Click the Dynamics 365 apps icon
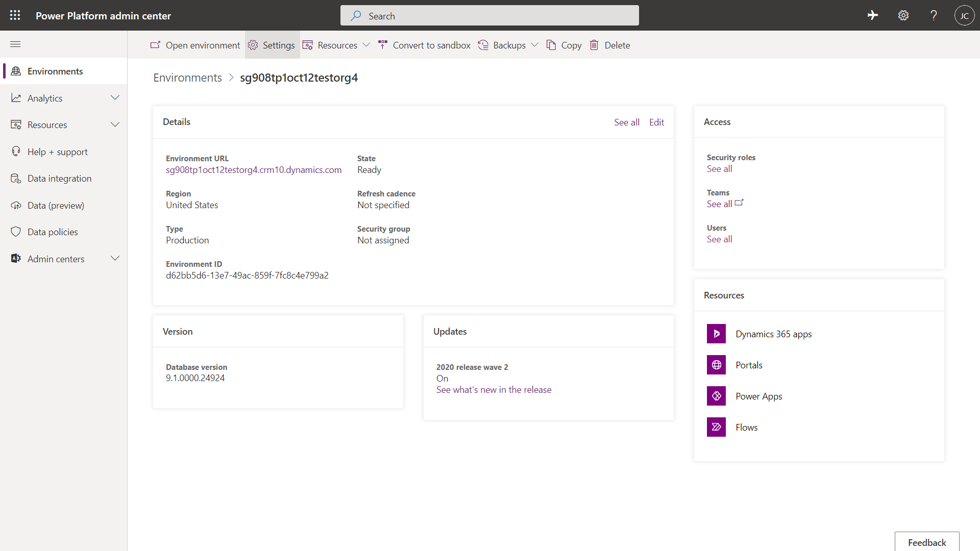The image size is (980, 551). tap(716, 334)
